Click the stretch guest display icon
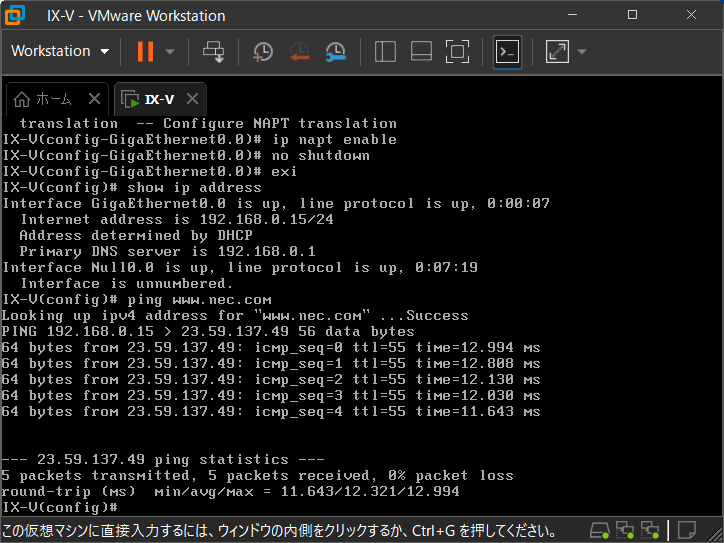This screenshot has height=543, width=724. pyautogui.click(x=557, y=51)
